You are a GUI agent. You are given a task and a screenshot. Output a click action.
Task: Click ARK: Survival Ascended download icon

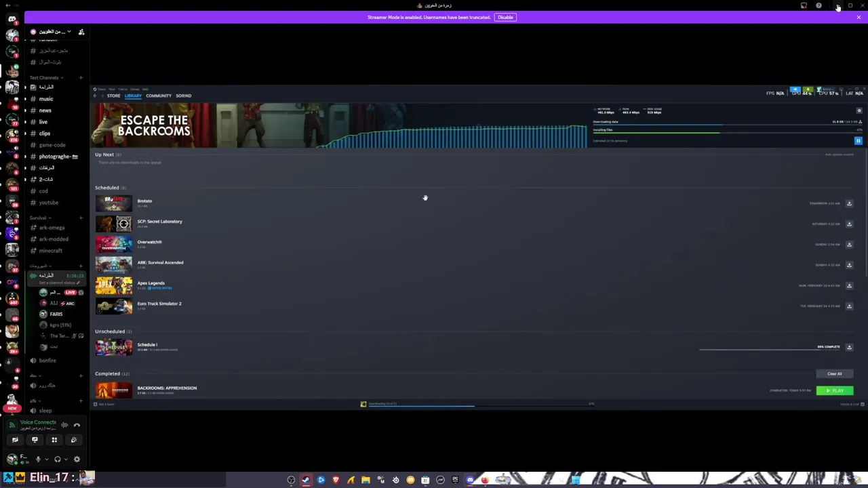[849, 265]
